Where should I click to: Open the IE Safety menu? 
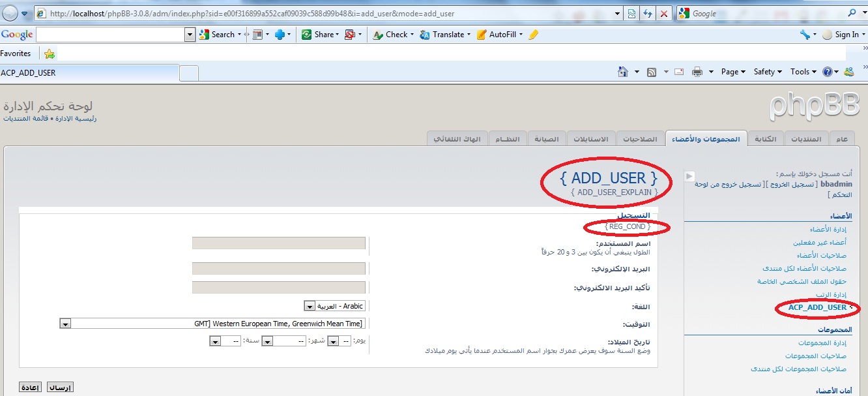tap(767, 72)
